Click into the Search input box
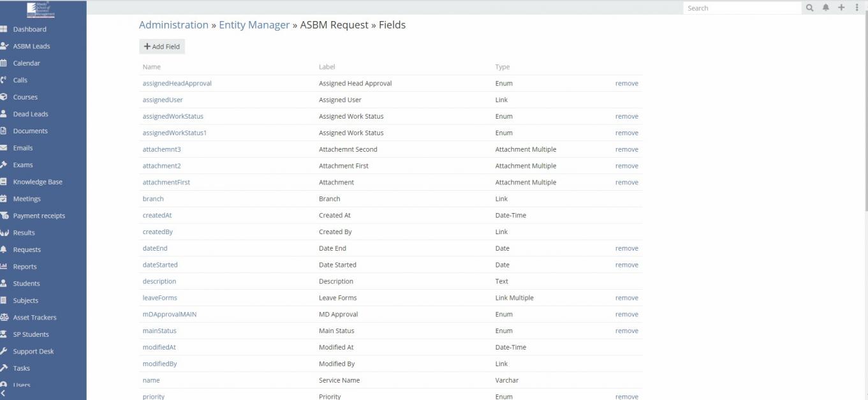Screen dimensions: 868x400 (x=742, y=8)
